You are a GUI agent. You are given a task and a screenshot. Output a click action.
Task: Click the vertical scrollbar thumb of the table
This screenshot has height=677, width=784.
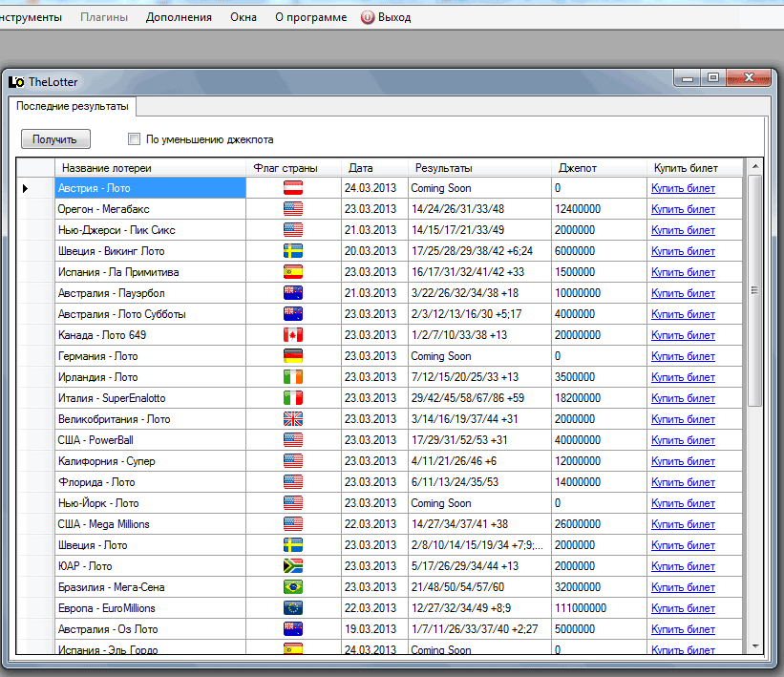[755, 290]
